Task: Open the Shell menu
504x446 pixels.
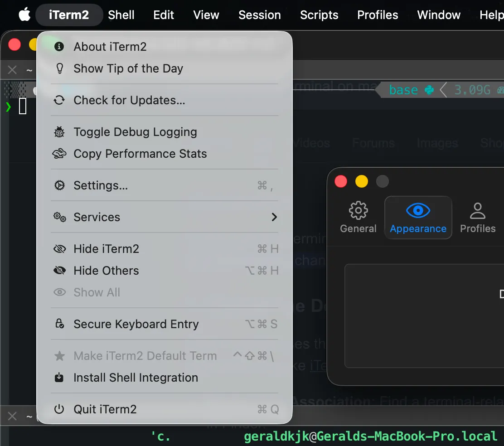Action: coord(121,15)
